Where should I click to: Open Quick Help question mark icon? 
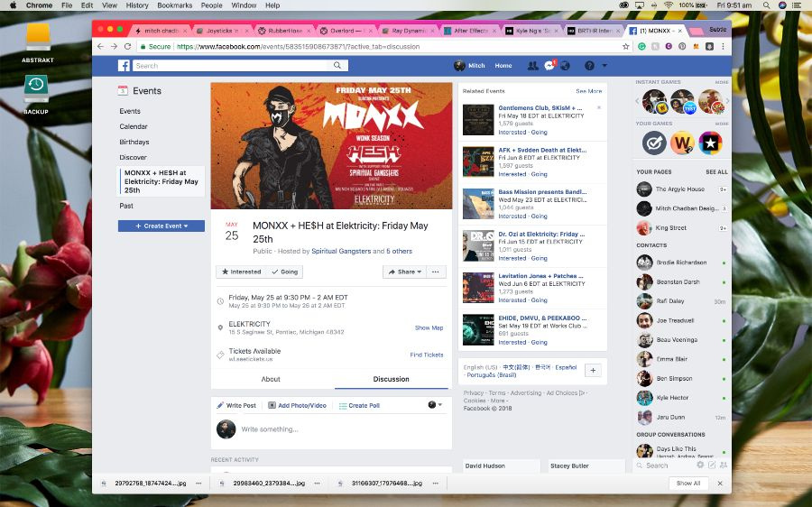point(589,66)
